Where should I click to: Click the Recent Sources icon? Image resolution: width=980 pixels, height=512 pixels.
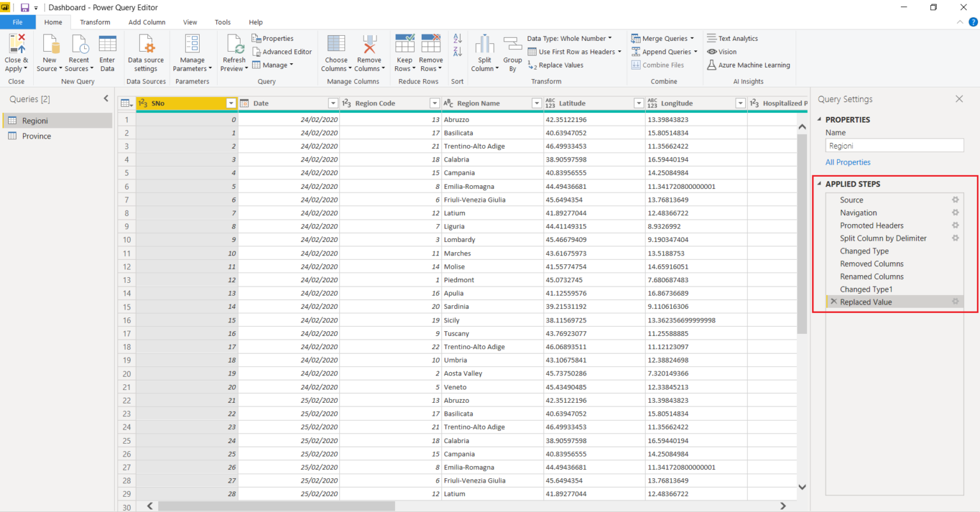[x=80, y=44]
